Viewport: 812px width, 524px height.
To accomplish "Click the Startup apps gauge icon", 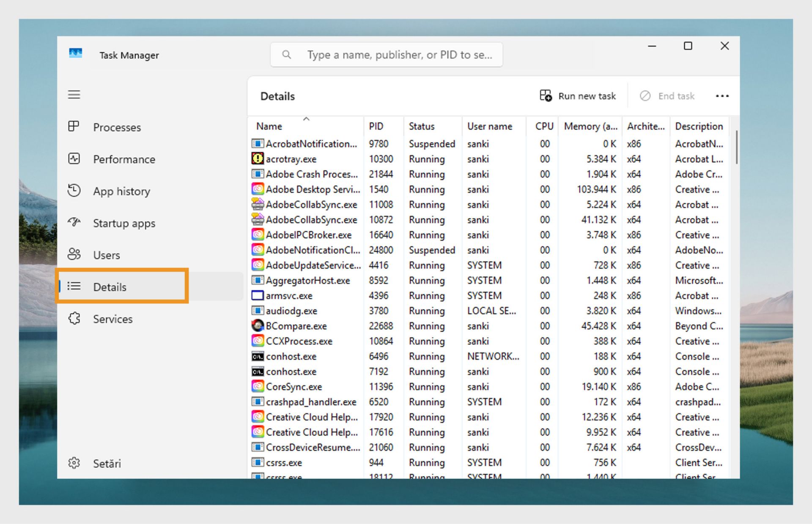I will pyautogui.click(x=74, y=222).
